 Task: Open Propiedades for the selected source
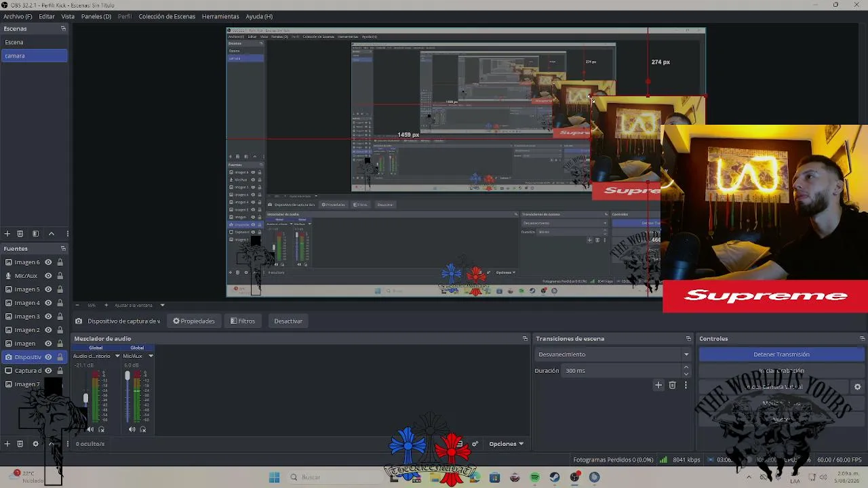pos(194,321)
